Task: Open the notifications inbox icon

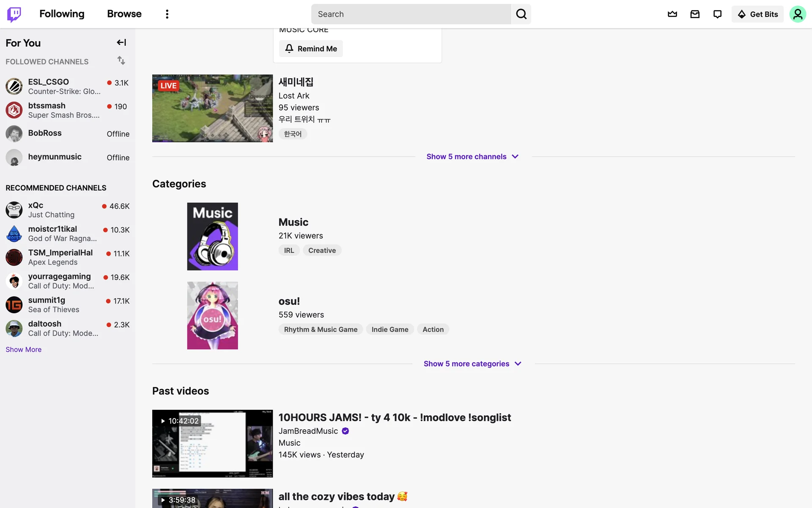Action: [695, 14]
